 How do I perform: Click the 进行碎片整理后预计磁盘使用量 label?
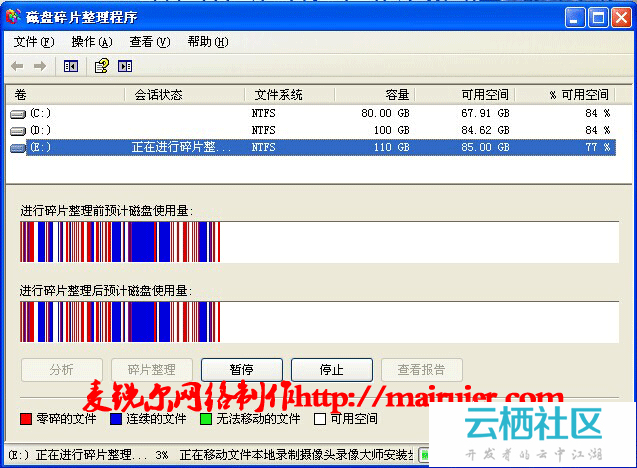[106, 291]
